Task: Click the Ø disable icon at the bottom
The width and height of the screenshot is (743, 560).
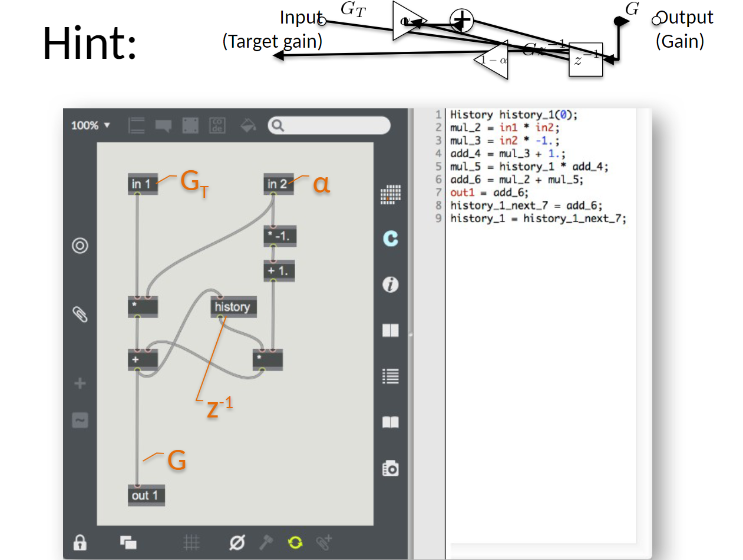Action: [x=236, y=542]
